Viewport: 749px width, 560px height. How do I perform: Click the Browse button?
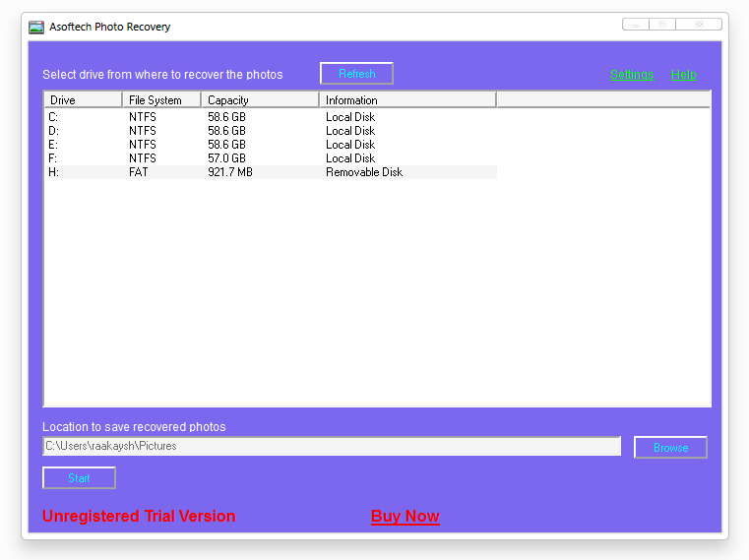point(670,447)
